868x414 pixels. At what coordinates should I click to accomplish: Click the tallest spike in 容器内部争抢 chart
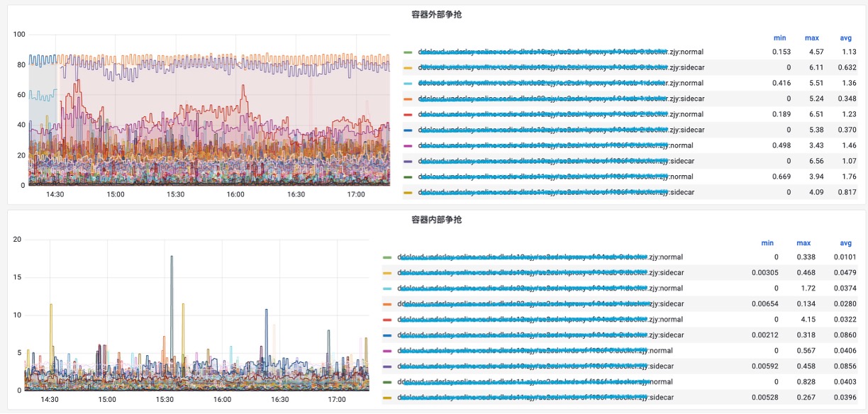tap(172, 257)
